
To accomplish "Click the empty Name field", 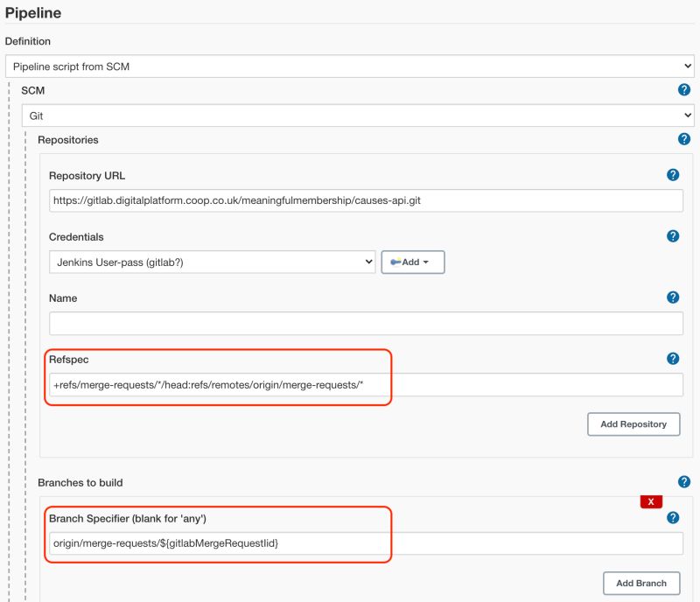I will click(x=350, y=323).
